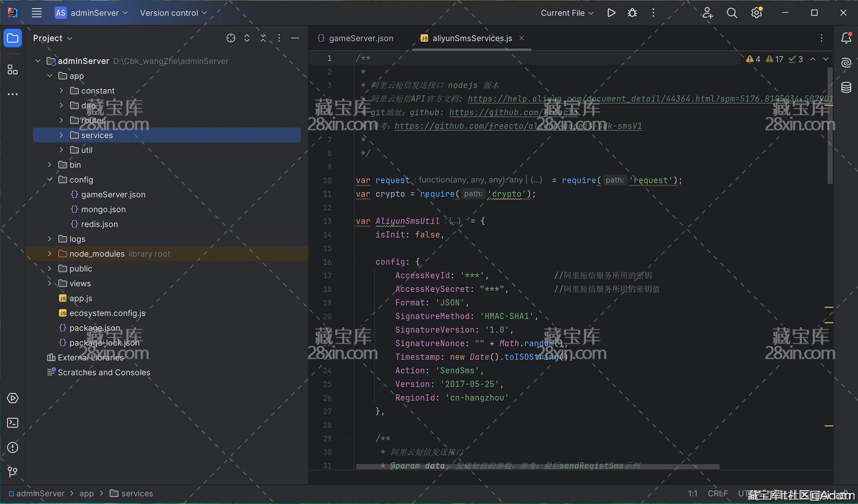This screenshot has height=504, width=858.
Task: Open the Version control dropdown menu
Action: pyautogui.click(x=173, y=13)
